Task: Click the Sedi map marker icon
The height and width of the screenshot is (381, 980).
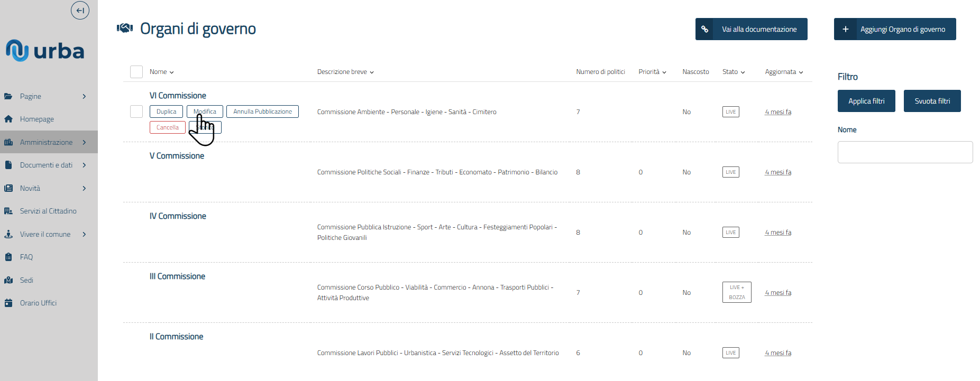Action: [x=8, y=280]
